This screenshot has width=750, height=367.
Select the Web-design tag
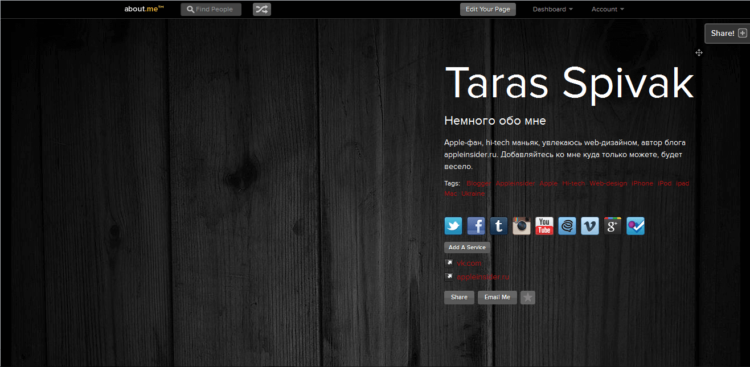coord(608,183)
